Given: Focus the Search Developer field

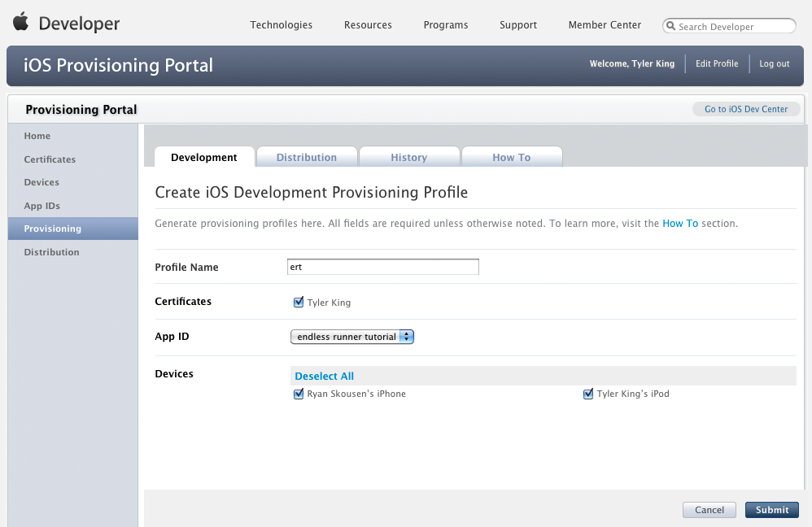Looking at the screenshot, I should (729, 26).
